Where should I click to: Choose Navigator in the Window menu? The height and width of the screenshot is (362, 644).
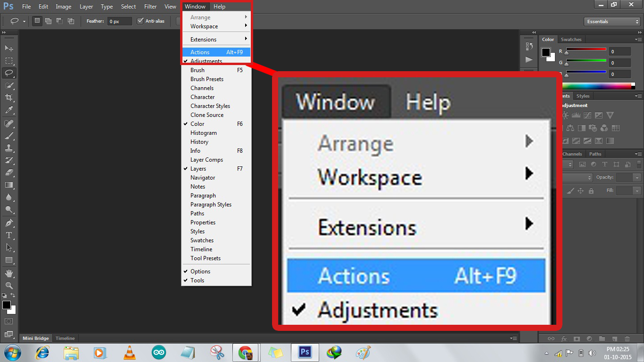216,178
